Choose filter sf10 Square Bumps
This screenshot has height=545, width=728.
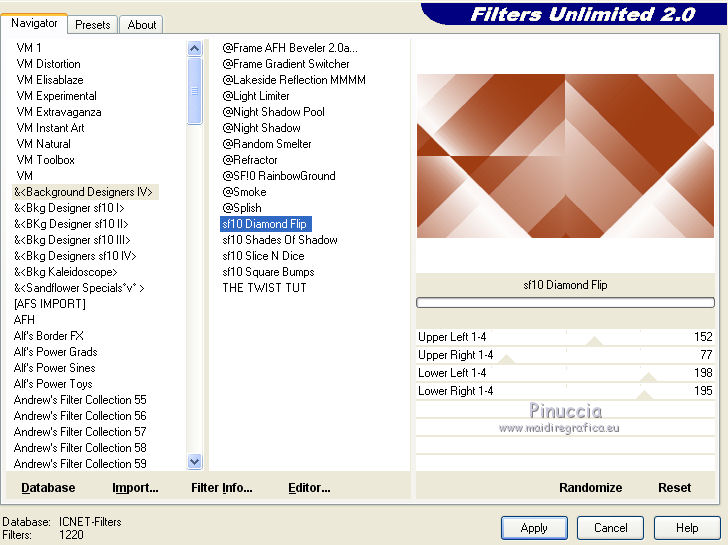tap(268, 272)
